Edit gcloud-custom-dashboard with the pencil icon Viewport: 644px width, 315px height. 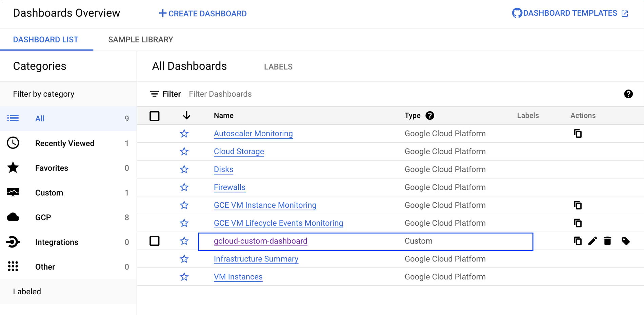click(592, 241)
